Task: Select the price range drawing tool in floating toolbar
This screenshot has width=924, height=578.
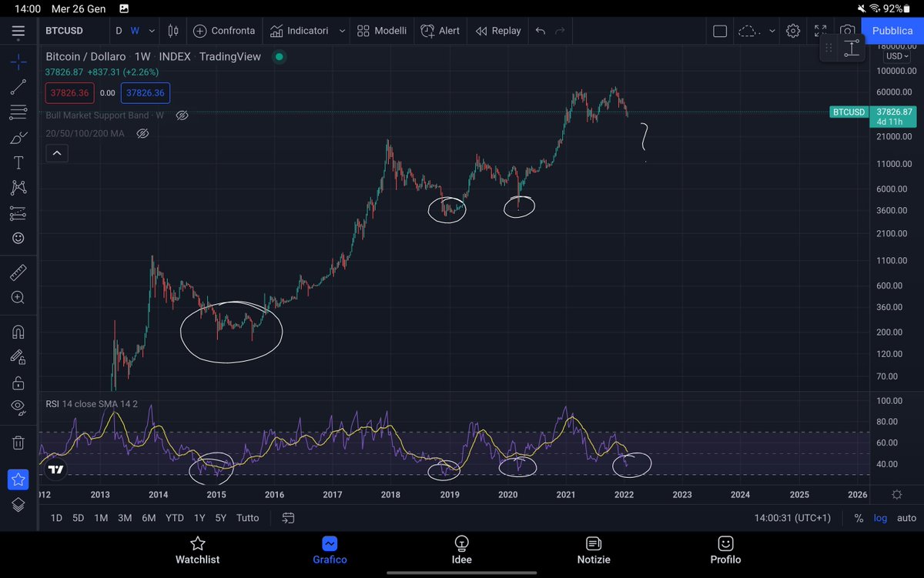Action: 852,48
